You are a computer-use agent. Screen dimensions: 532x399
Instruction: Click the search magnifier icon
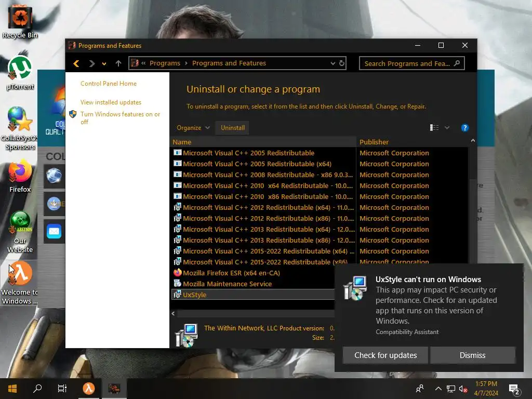(x=457, y=63)
